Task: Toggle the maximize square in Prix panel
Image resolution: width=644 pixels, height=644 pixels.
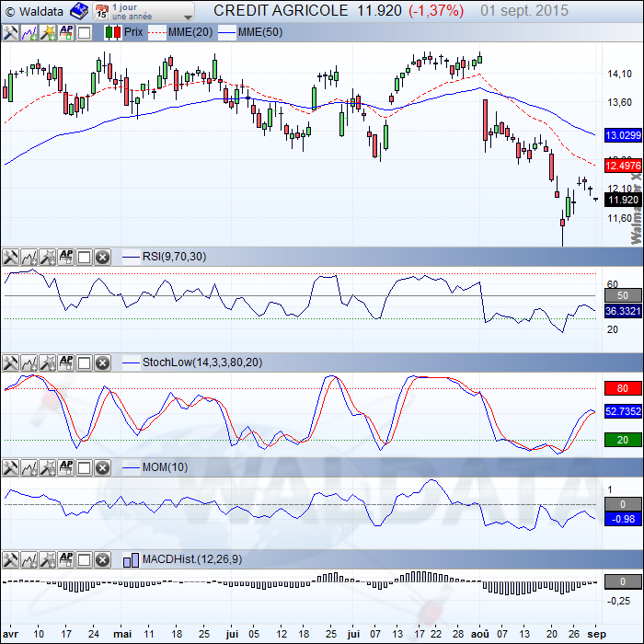Action: tap(85, 33)
